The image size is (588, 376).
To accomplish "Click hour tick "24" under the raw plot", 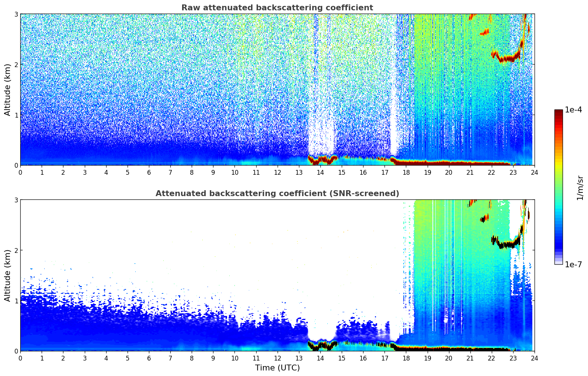I will click(x=534, y=172).
